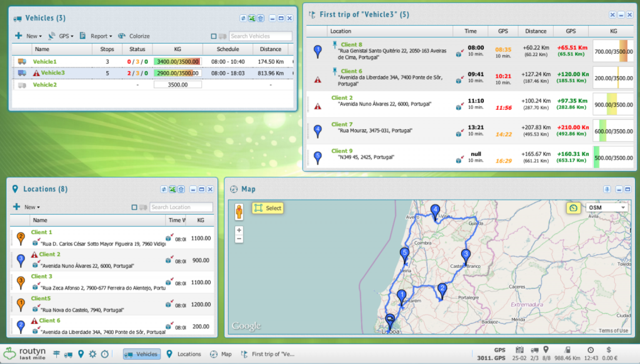Export the Vehicles list to Excel
This screenshot has height=364, width=640.
(x=252, y=19)
